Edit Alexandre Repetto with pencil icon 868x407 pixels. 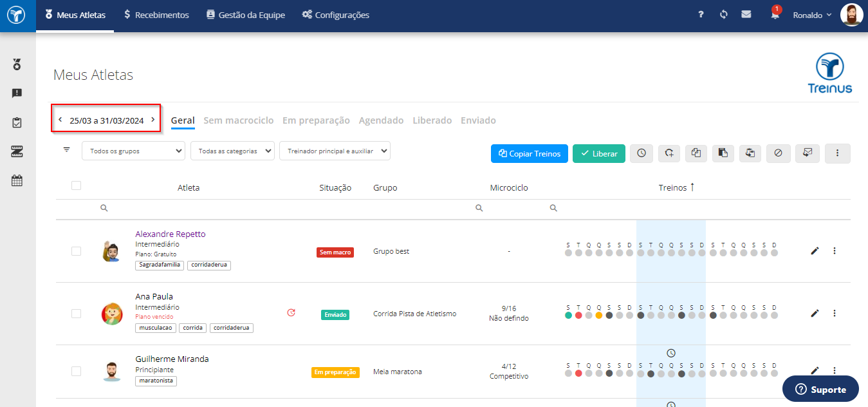point(815,251)
